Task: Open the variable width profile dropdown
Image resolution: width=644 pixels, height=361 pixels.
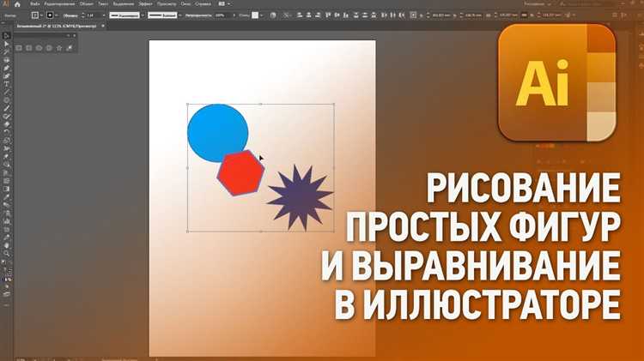Action: 143,15
